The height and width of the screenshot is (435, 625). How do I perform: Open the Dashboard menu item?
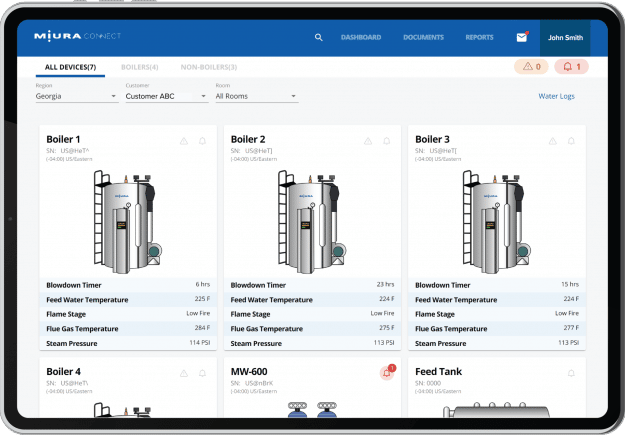(361, 37)
